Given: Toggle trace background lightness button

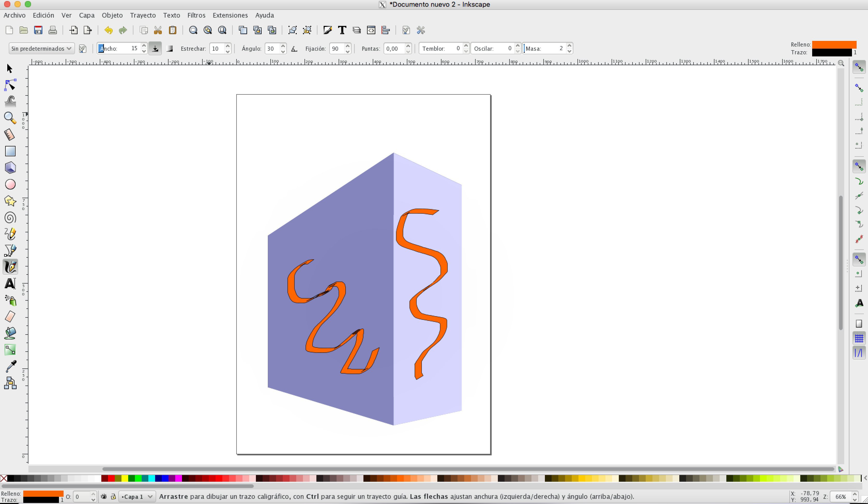Looking at the screenshot, I should pyautogui.click(x=170, y=49).
